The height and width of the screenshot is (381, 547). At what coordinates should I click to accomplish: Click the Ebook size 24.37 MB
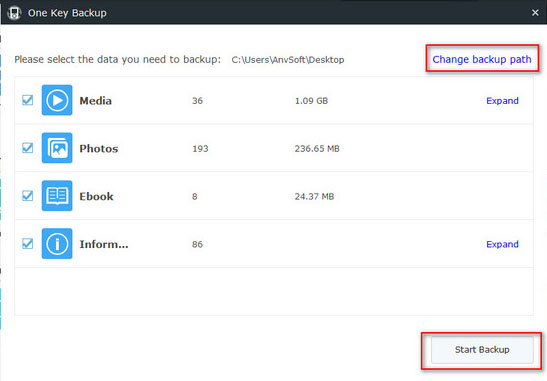click(x=314, y=196)
